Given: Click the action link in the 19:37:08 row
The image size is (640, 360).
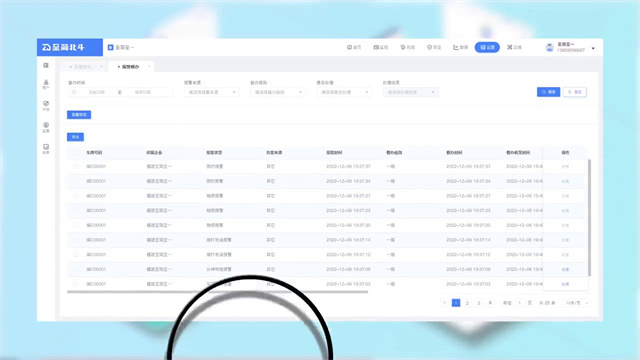Looking at the screenshot, I should tap(565, 269).
